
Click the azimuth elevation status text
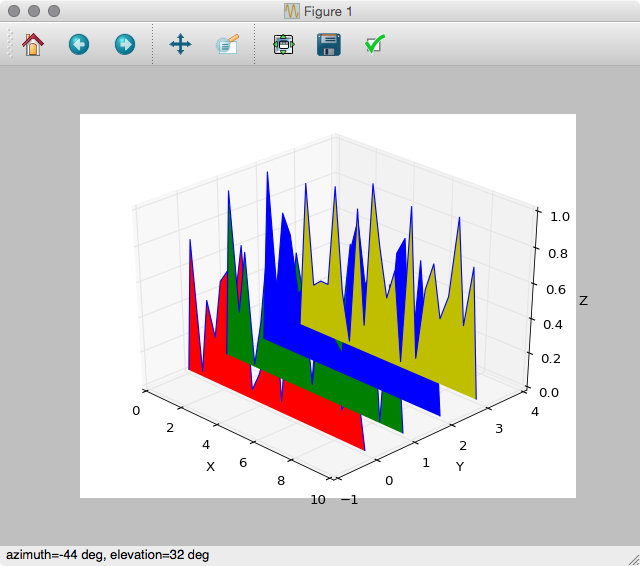107,555
